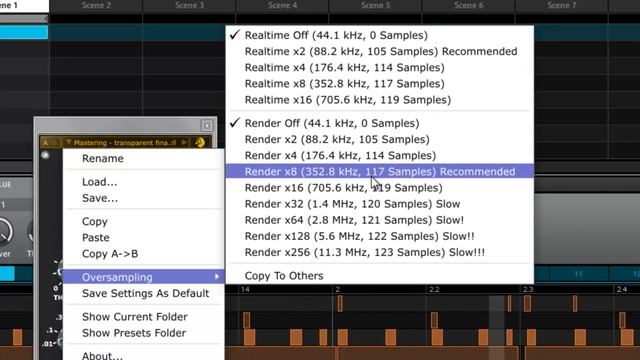Expand the Oversampling submenu
The image size is (640, 360).
(144, 277)
